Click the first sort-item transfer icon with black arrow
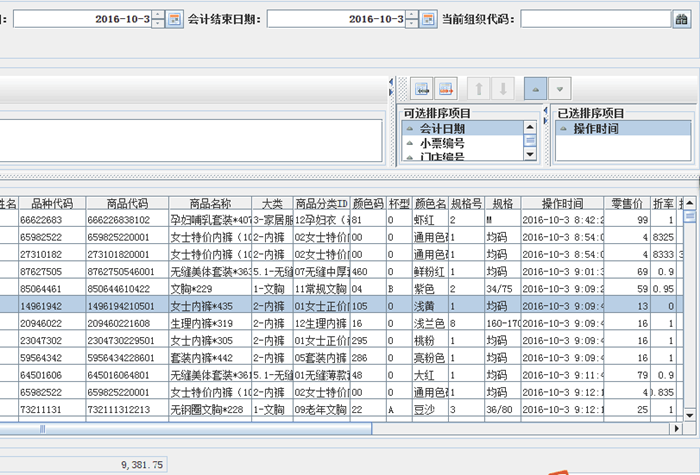This screenshot has width=700, height=475. pos(421,88)
